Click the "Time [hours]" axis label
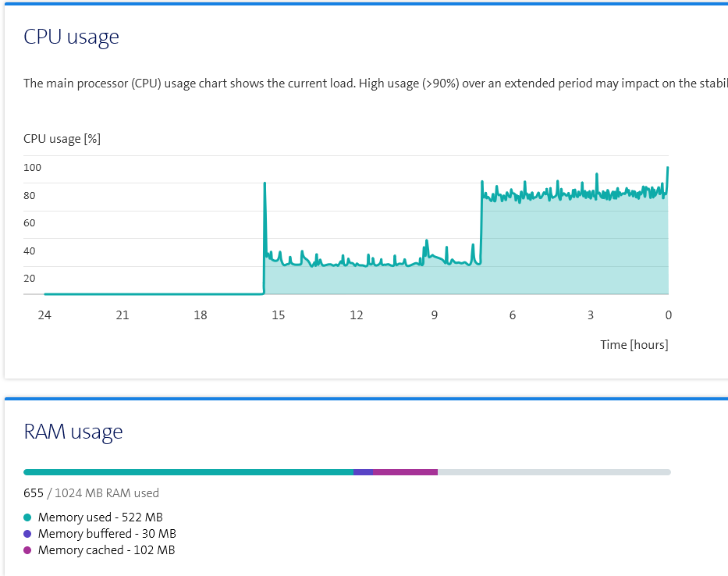728x576 pixels. (634, 345)
